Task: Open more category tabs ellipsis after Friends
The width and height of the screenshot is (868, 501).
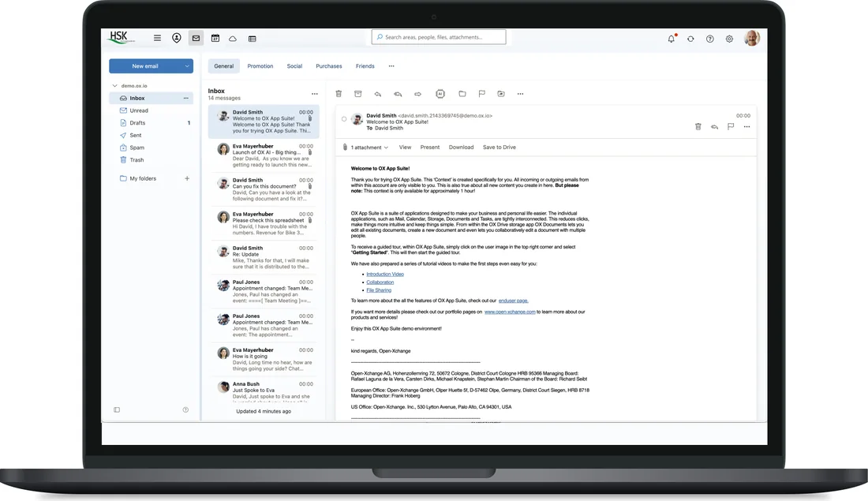Action: (391, 65)
